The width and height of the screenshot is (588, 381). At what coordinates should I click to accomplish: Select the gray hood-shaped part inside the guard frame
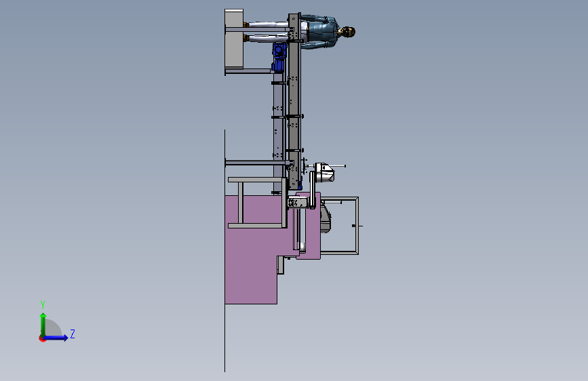pos(325,218)
